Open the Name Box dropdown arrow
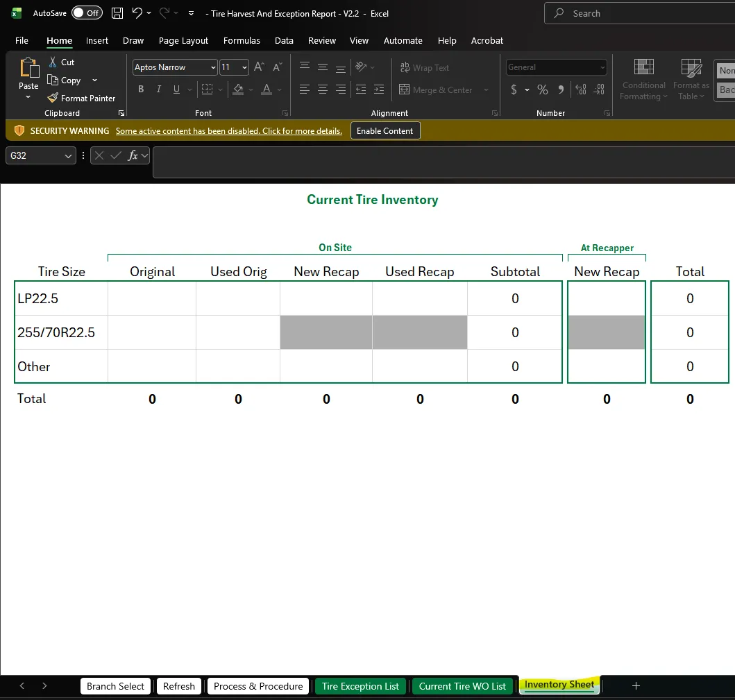The height and width of the screenshot is (700, 735). (69, 155)
